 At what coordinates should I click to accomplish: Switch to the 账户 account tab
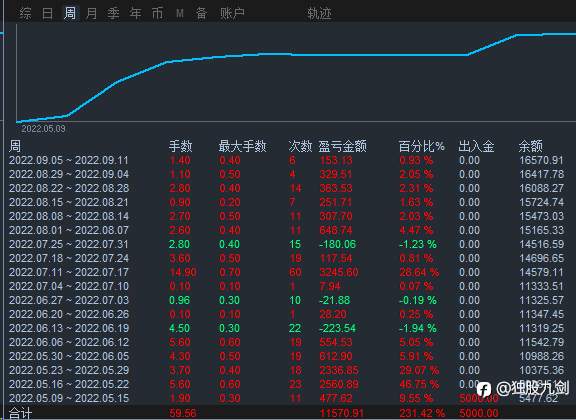point(232,14)
